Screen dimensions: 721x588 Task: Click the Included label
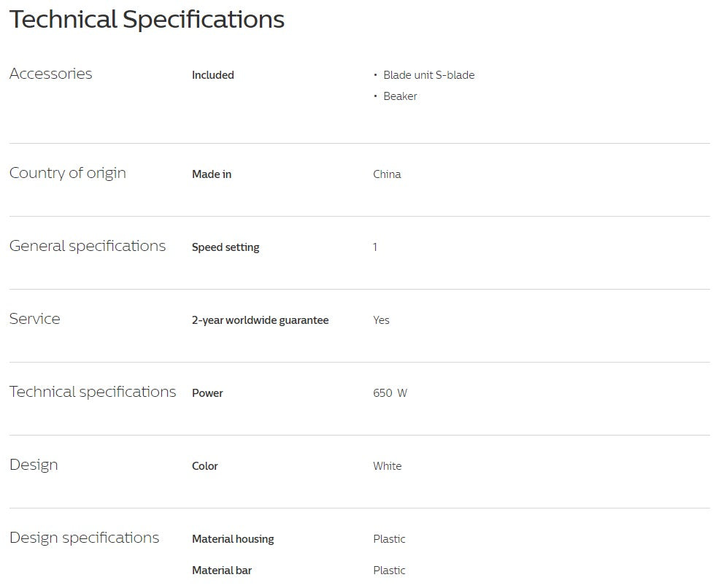pos(213,75)
